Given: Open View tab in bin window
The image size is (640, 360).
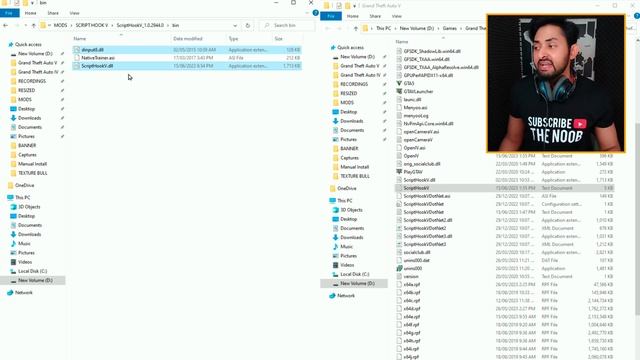Looking at the screenshot, I should 74,13.
